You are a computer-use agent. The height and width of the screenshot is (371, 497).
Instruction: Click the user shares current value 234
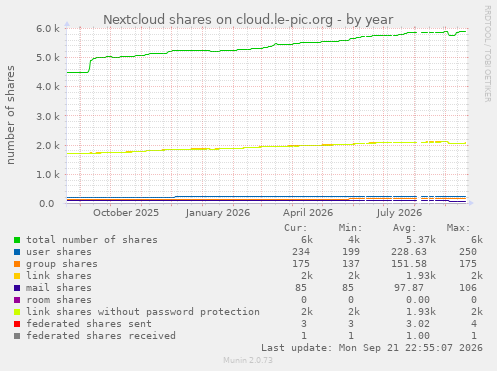tap(301, 252)
